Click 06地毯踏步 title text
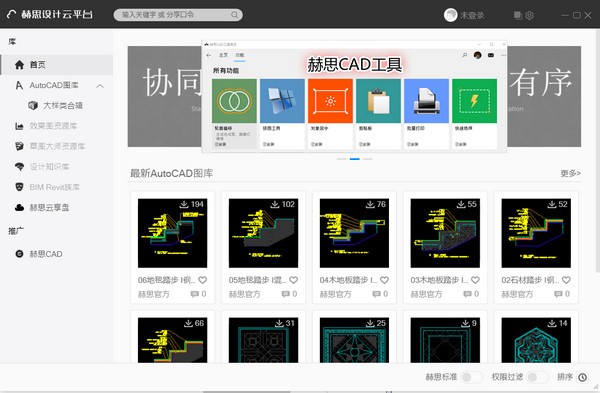Screen dimensions: 600x393 [166, 280]
